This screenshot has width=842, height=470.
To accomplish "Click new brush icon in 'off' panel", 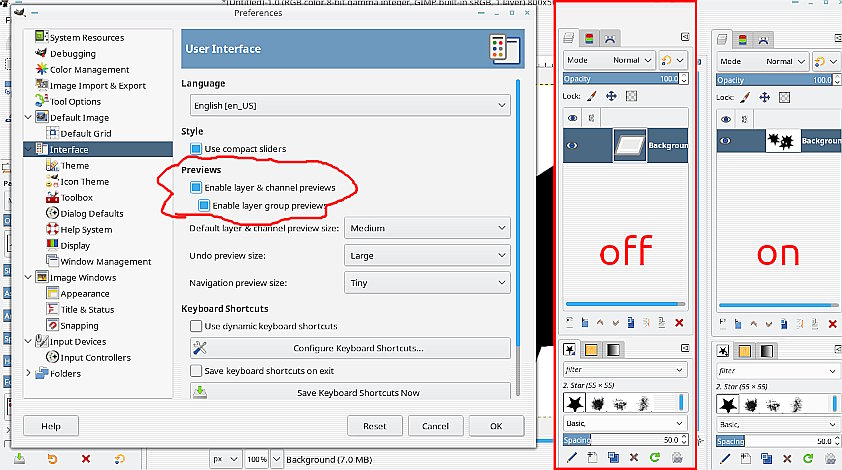I will click(592, 457).
